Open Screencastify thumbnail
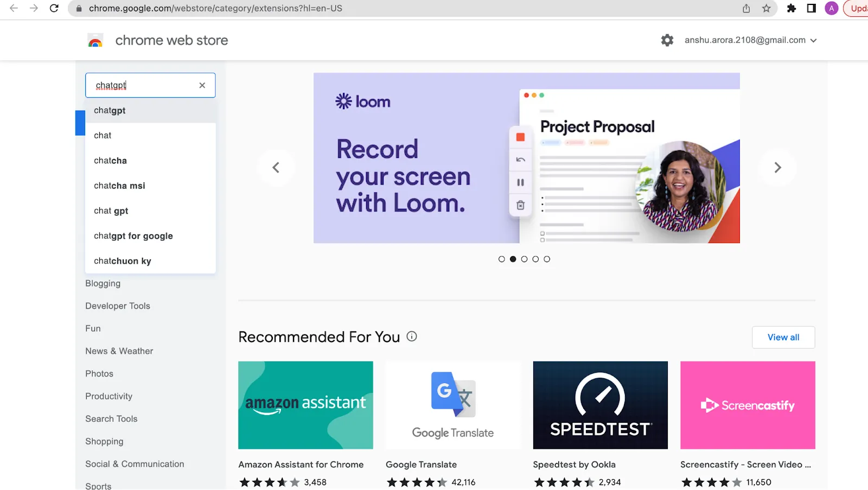Screen dimensions: 868x490 (x=748, y=405)
